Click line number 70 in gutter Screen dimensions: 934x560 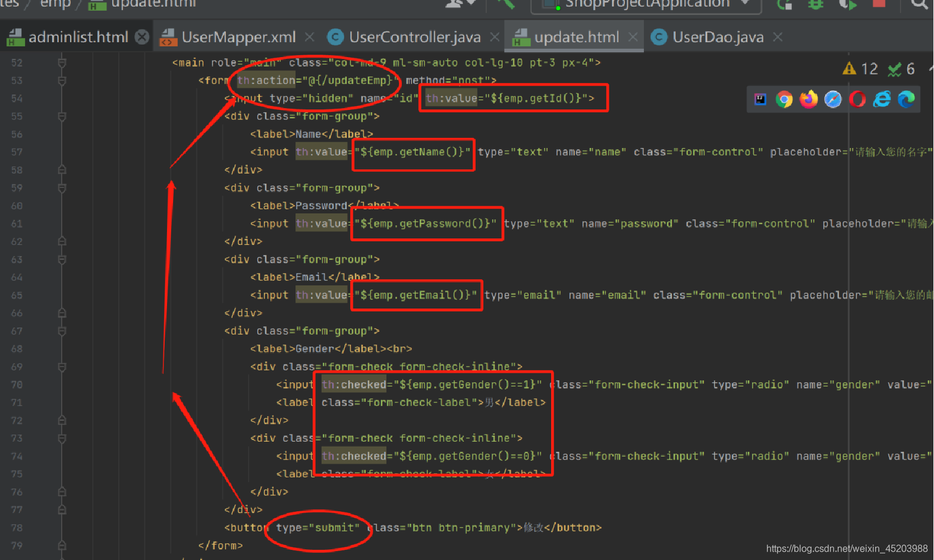tap(17, 385)
